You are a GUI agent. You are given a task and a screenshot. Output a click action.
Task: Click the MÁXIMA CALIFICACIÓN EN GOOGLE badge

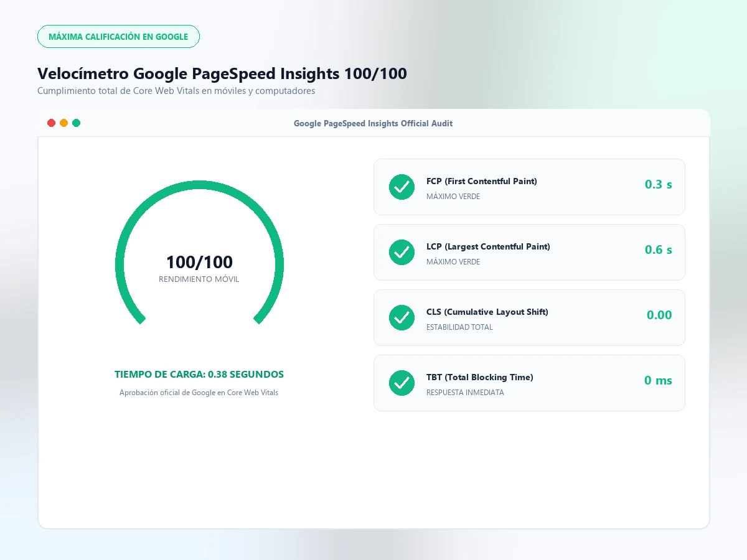(118, 37)
